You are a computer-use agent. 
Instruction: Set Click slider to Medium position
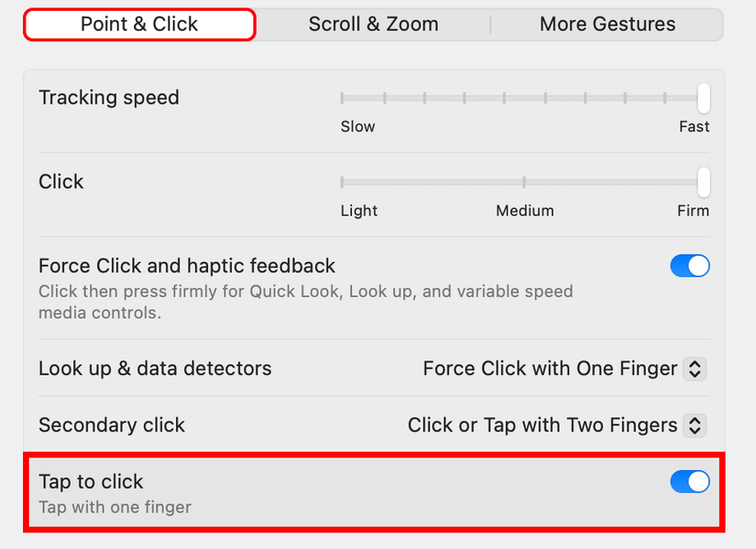point(524,182)
